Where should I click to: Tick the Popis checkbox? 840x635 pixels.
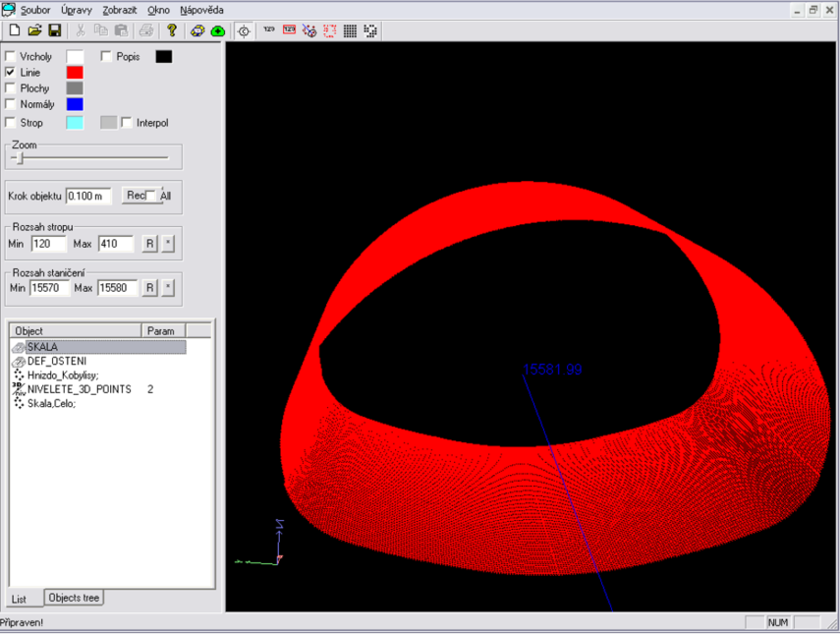106,57
